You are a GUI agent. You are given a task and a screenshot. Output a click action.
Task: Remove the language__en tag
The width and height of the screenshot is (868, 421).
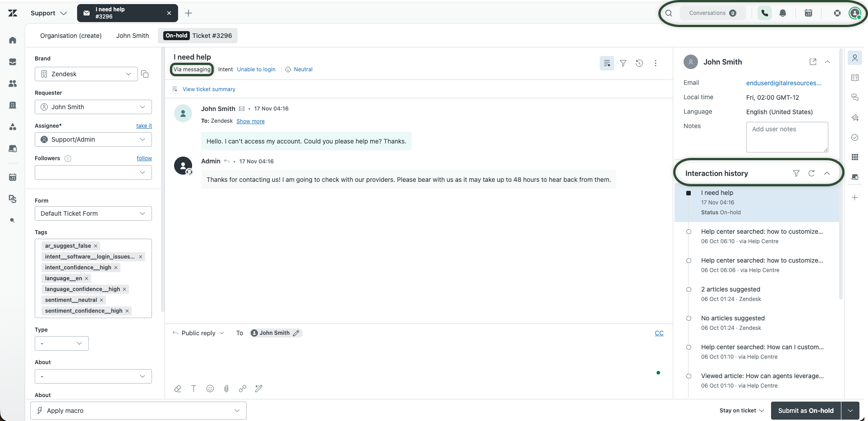coord(86,278)
